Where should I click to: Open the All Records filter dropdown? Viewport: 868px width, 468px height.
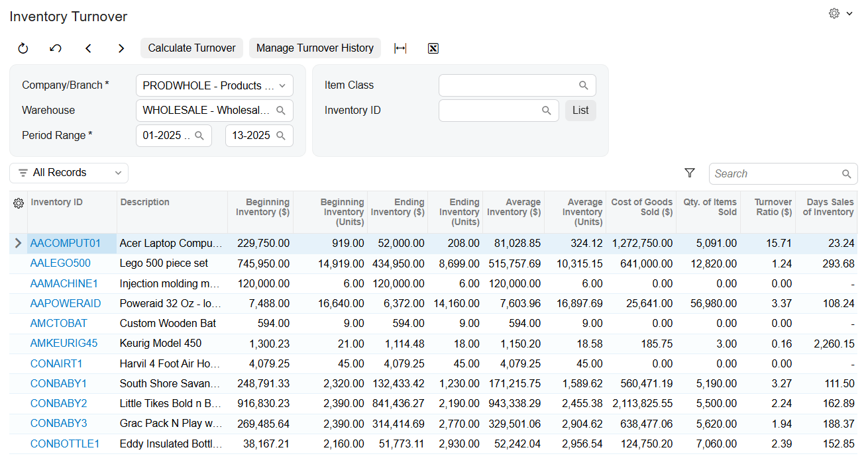(x=69, y=173)
